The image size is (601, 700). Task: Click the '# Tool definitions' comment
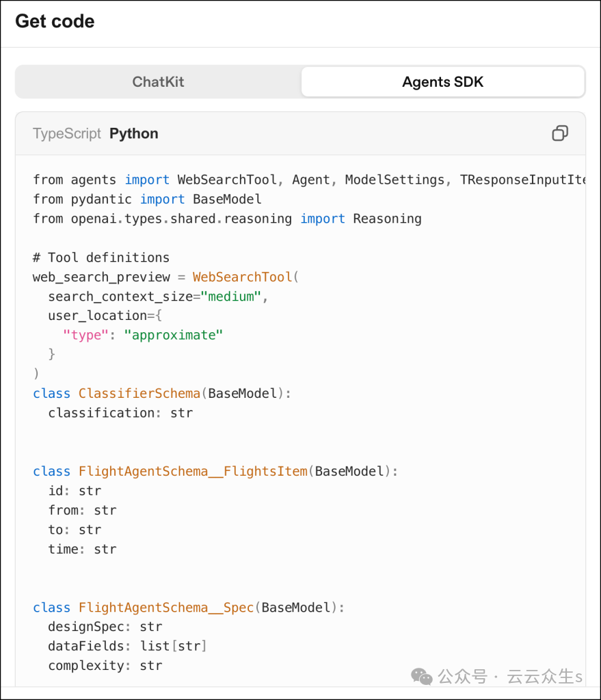(101, 258)
